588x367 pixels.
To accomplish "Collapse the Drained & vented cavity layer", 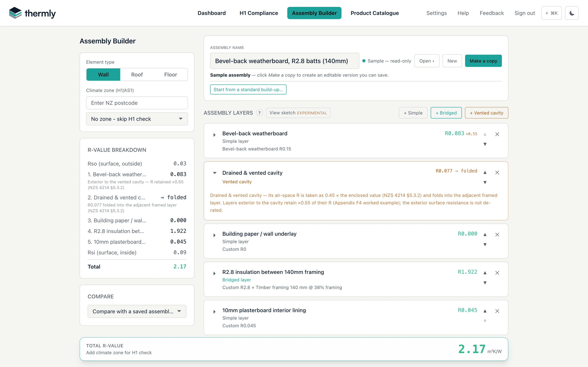I will 215,173.
